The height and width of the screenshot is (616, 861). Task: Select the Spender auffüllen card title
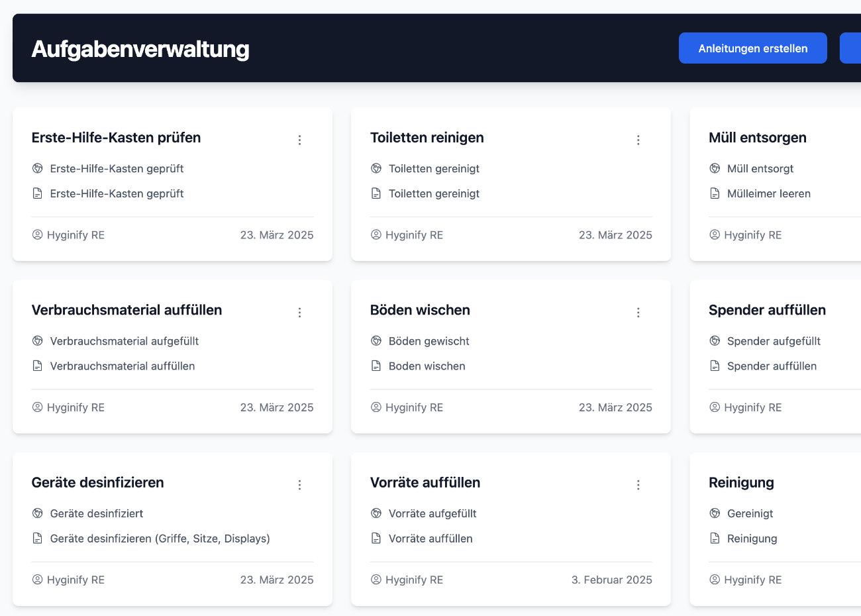point(767,310)
